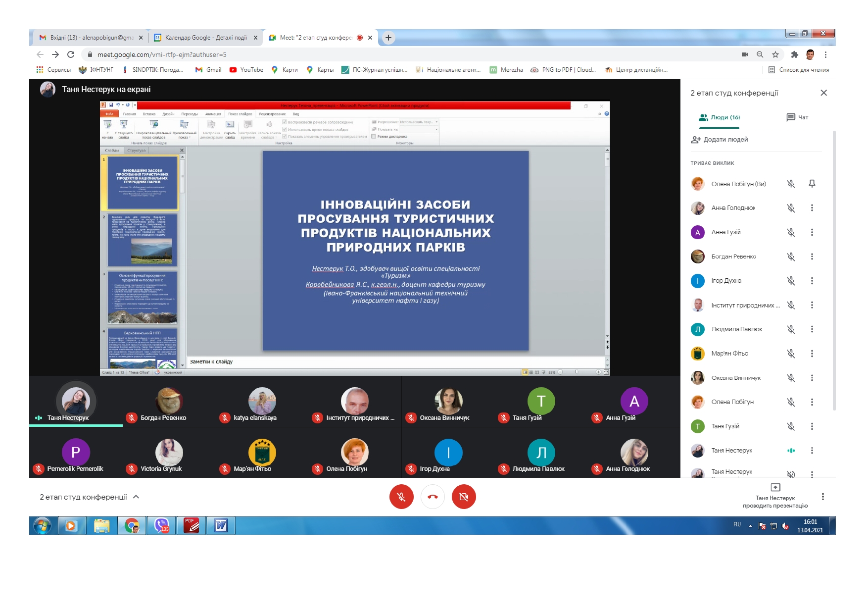868x614 pixels.
Task: Open more options for Анна Голоднюк
Action: point(812,208)
